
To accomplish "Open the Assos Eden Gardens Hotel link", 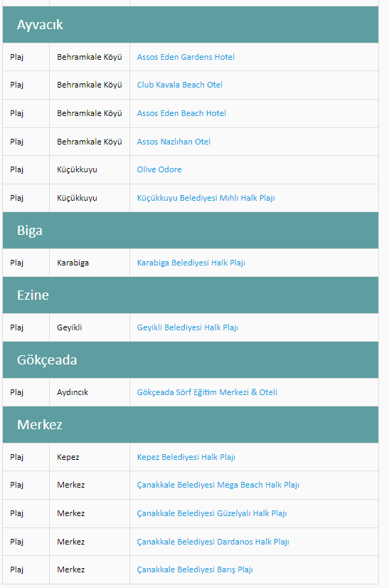I will pyautogui.click(x=186, y=57).
